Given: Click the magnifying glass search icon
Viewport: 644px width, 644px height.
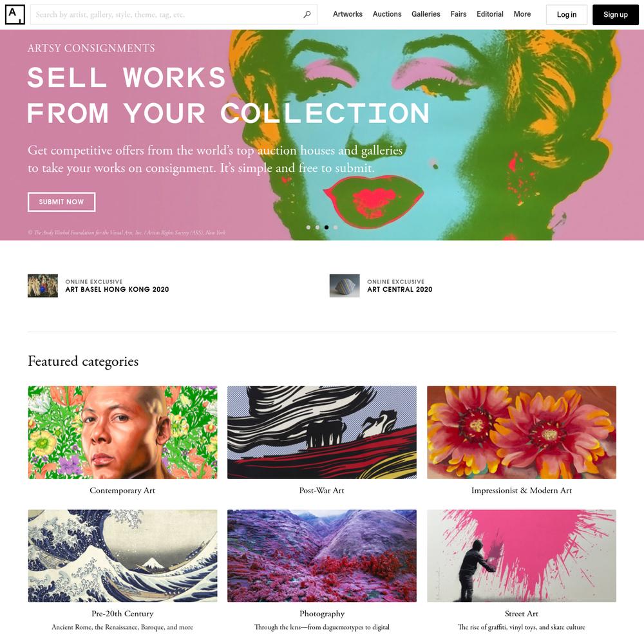Looking at the screenshot, I should 307,15.
